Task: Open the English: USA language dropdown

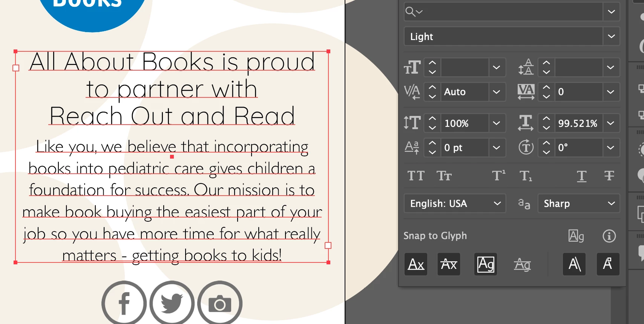Action: 455,204
